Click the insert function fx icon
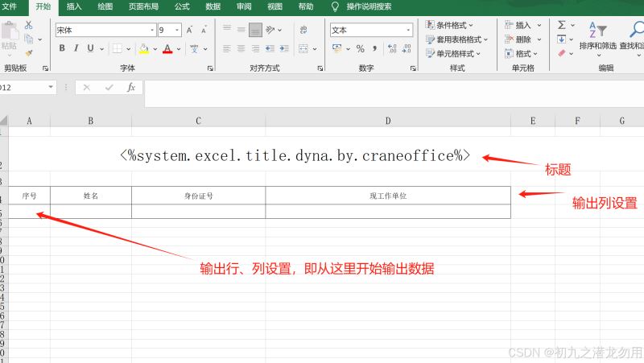This screenshot has width=644, height=363. [131, 88]
